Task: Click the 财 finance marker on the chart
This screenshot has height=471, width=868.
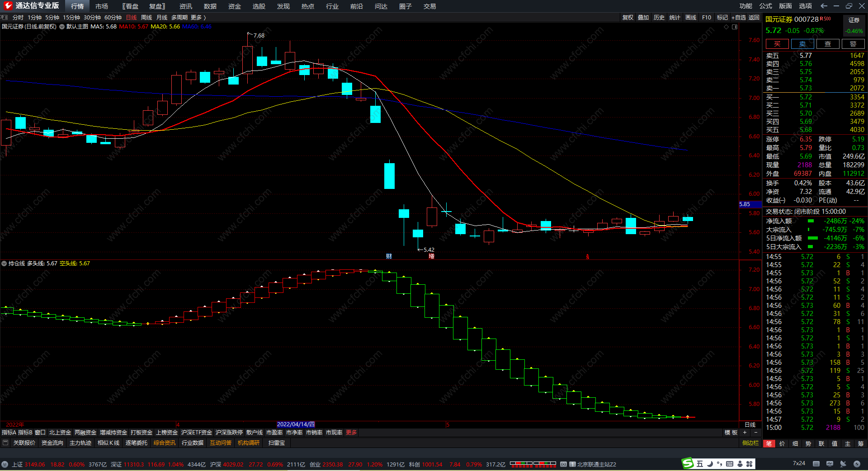Action: click(389, 256)
